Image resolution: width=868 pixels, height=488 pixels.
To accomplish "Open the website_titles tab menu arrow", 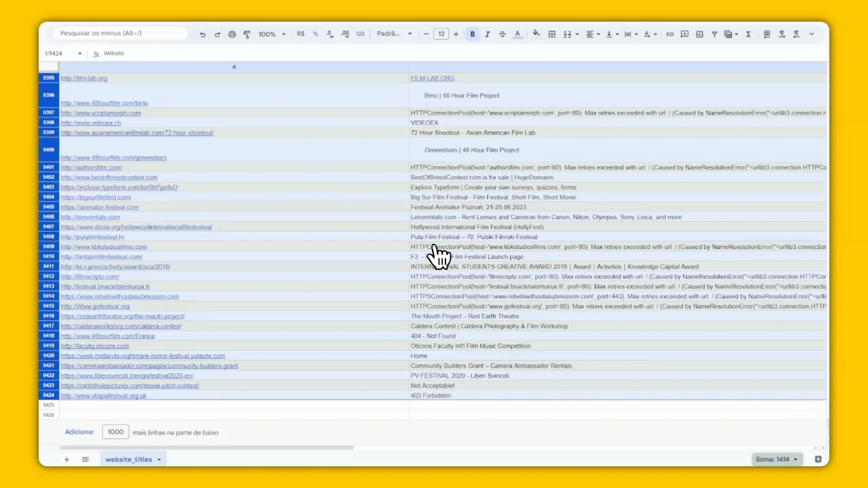I will (x=159, y=460).
